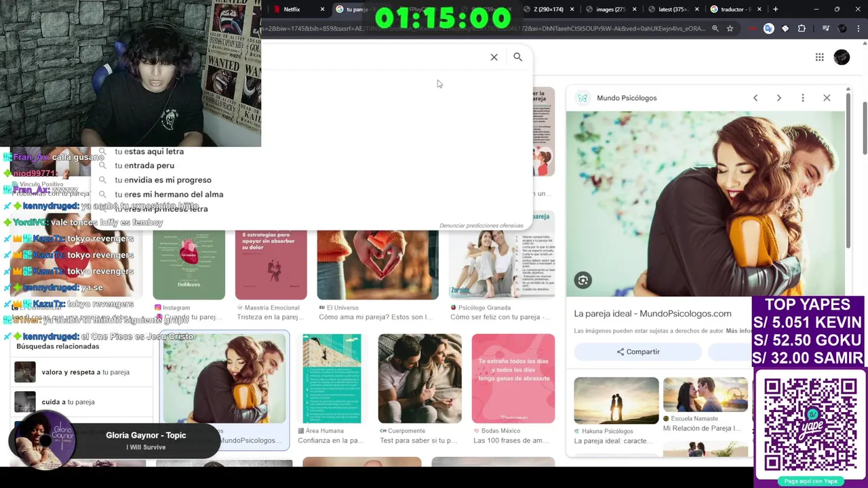Go to next image in preview panel
Image resolution: width=868 pixels, height=488 pixels.
[778, 98]
